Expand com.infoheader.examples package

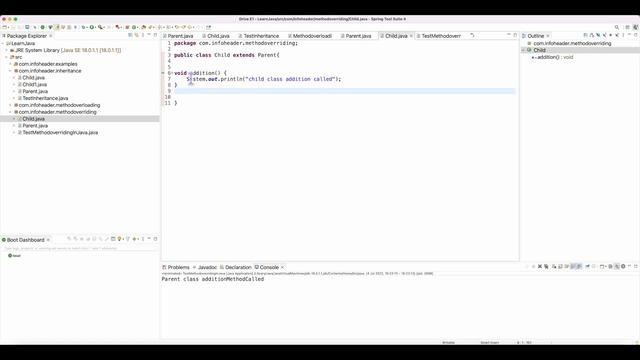coord(11,64)
